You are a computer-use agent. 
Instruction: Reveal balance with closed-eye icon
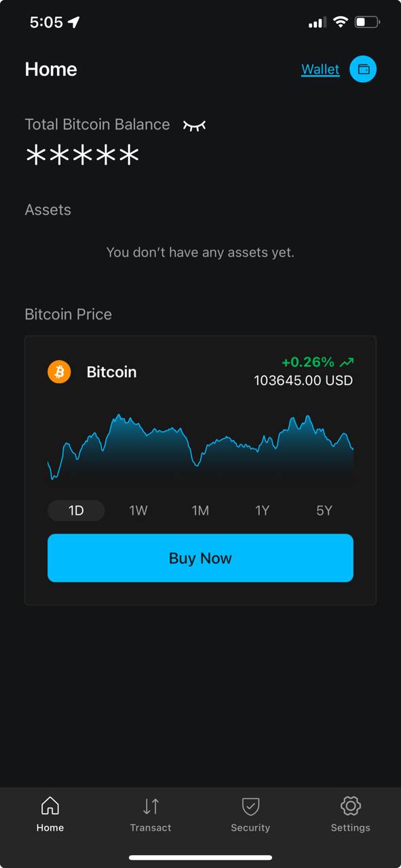click(x=194, y=125)
